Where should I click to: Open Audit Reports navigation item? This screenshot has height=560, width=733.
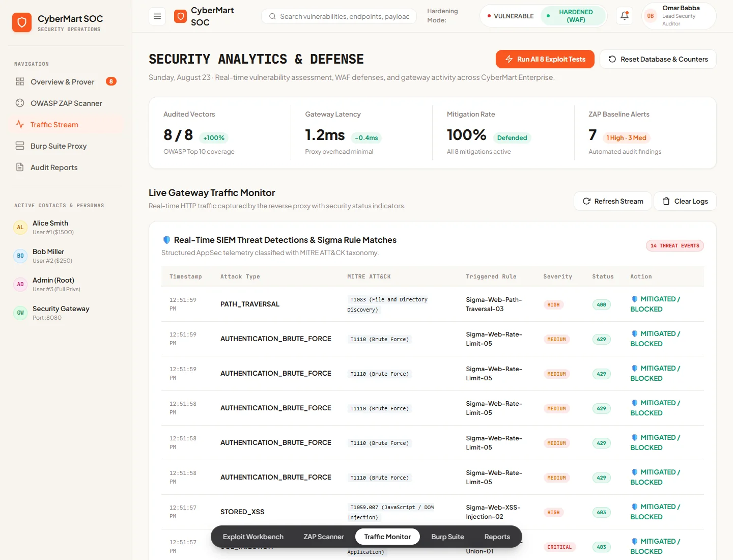(x=66, y=167)
